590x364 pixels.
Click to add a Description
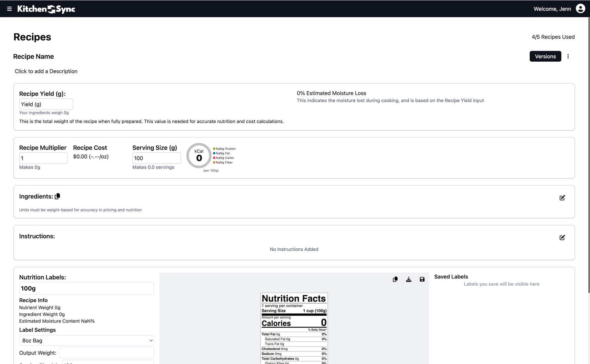[46, 71]
